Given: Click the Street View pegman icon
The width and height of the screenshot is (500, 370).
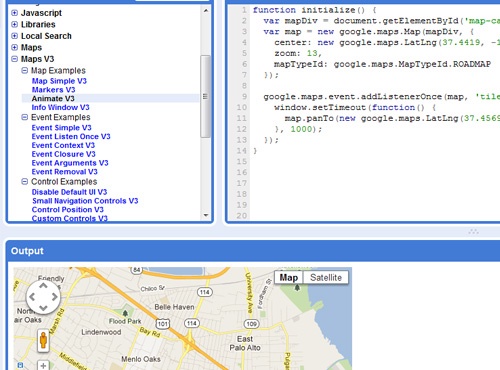Looking at the screenshot, I should pyautogui.click(x=43, y=341).
